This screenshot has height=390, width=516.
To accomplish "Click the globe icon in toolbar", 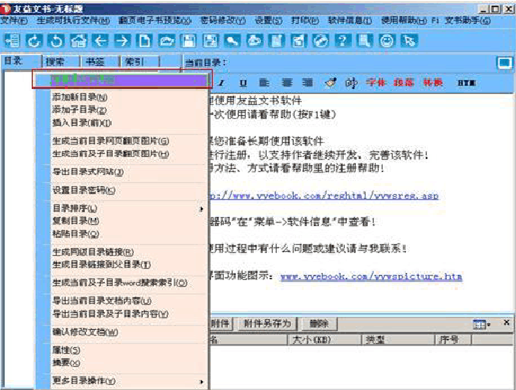I will click(320, 41).
